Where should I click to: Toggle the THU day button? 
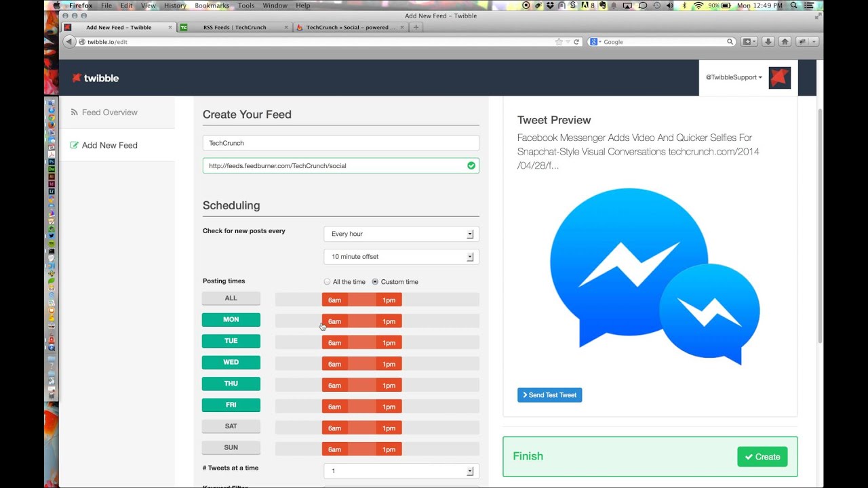click(231, 384)
